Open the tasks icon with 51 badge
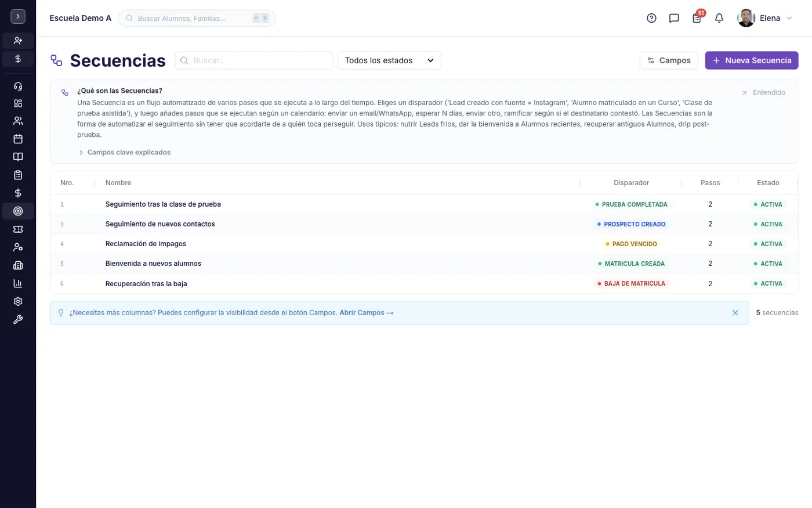This screenshot has width=812, height=508. (697, 18)
